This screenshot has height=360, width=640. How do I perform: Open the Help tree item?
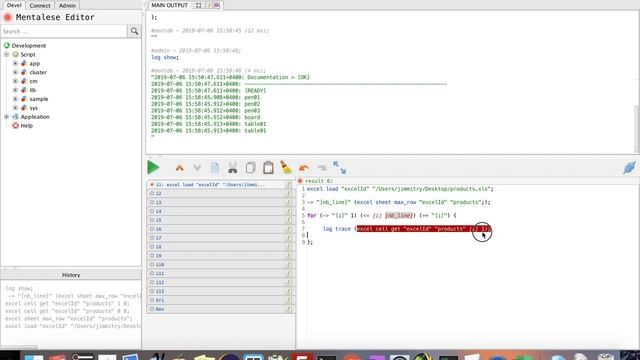pos(27,126)
